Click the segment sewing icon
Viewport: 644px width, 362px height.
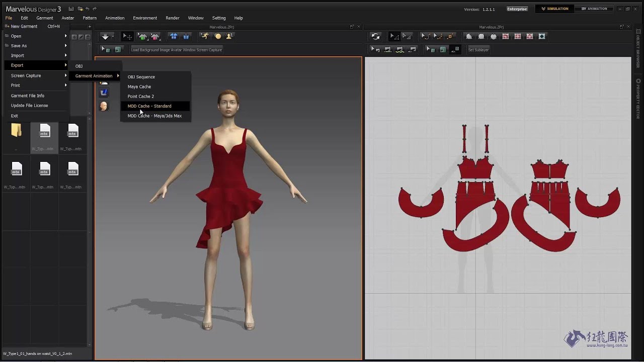pos(387,49)
